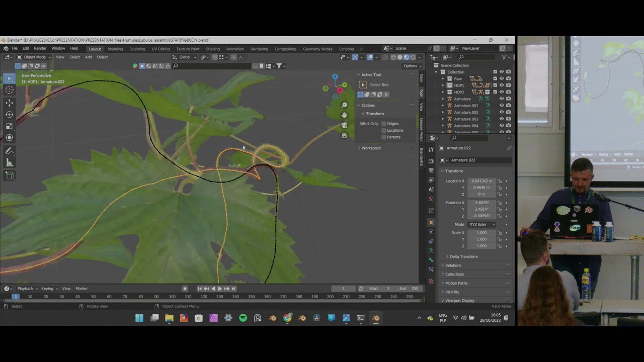644x362 pixels.
Task: Open the Texture properties checker tab
Action: point(431,281)
